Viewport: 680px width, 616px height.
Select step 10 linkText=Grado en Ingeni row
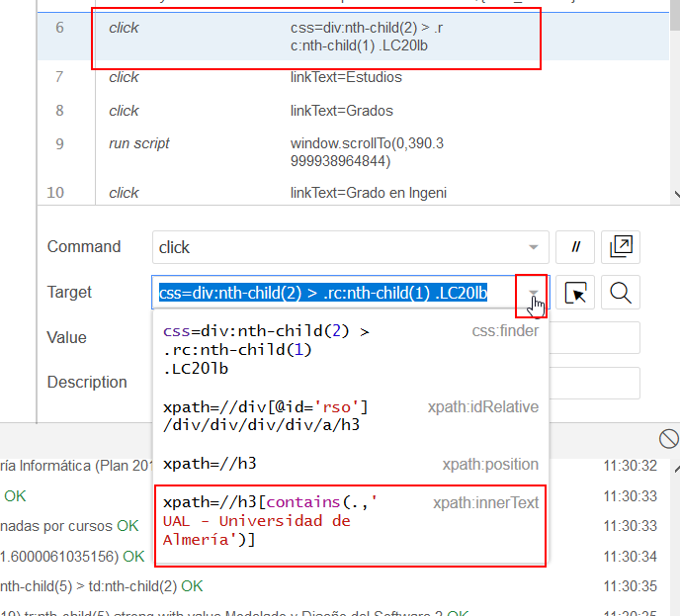(x=353, y=193)
